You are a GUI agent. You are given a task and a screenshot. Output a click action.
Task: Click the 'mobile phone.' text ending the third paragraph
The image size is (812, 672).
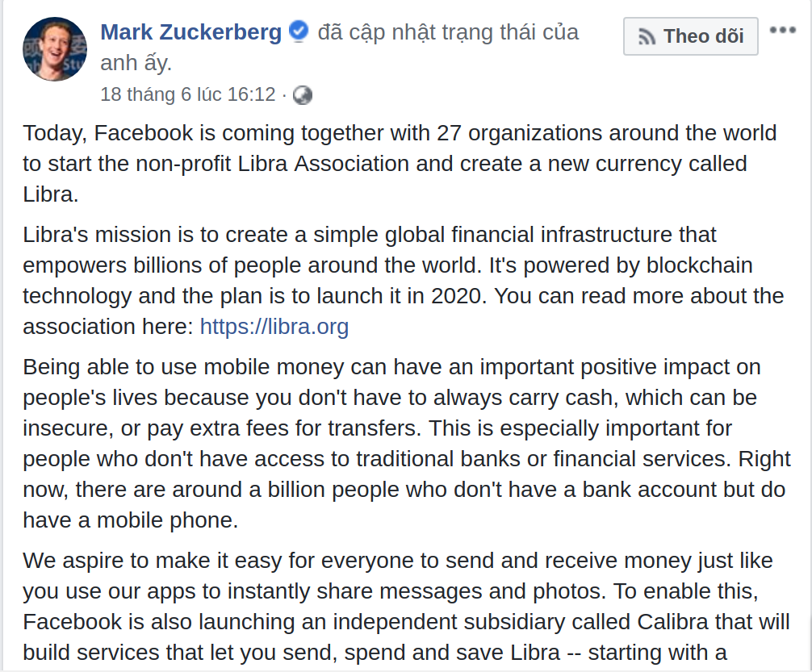tap(168, 520)
